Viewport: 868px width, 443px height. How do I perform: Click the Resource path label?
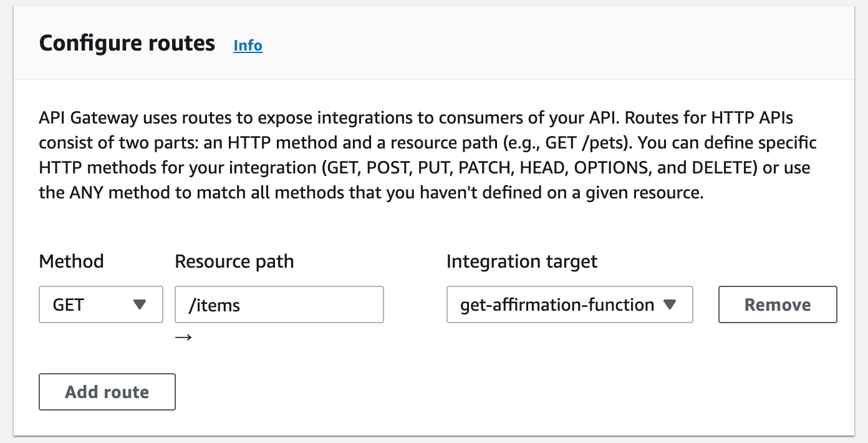pos(234,261)
